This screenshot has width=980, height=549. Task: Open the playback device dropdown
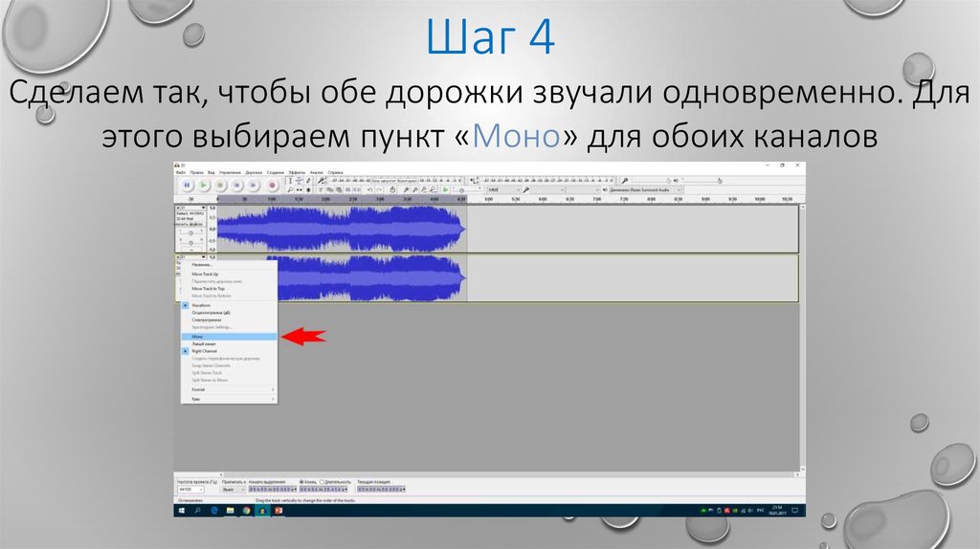tap(645, 190)
